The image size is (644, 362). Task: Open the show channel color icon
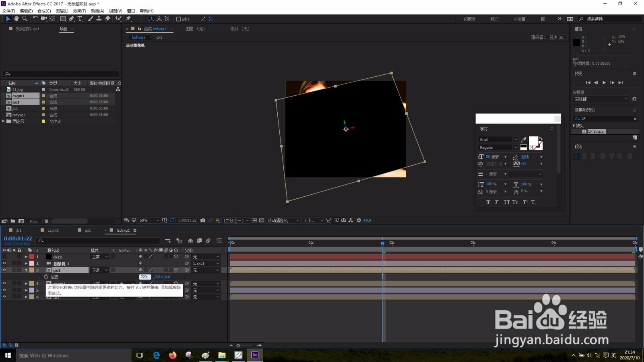tap(218, 220)
